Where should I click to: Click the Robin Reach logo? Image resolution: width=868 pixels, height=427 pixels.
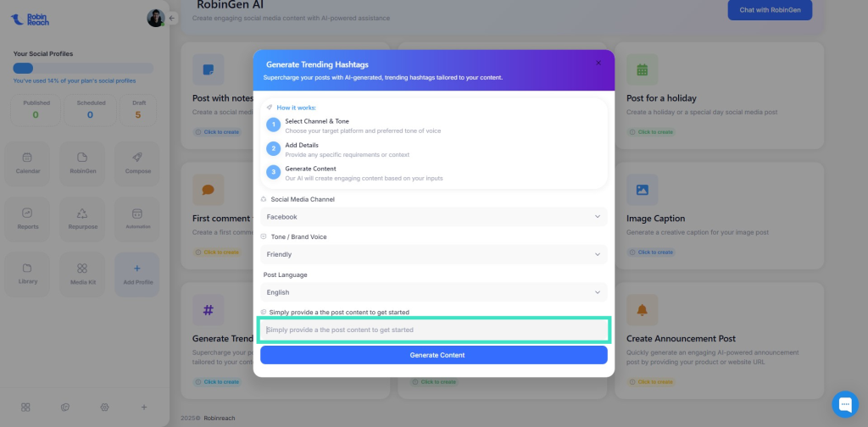pyautogui.click(x=30, y=19)
